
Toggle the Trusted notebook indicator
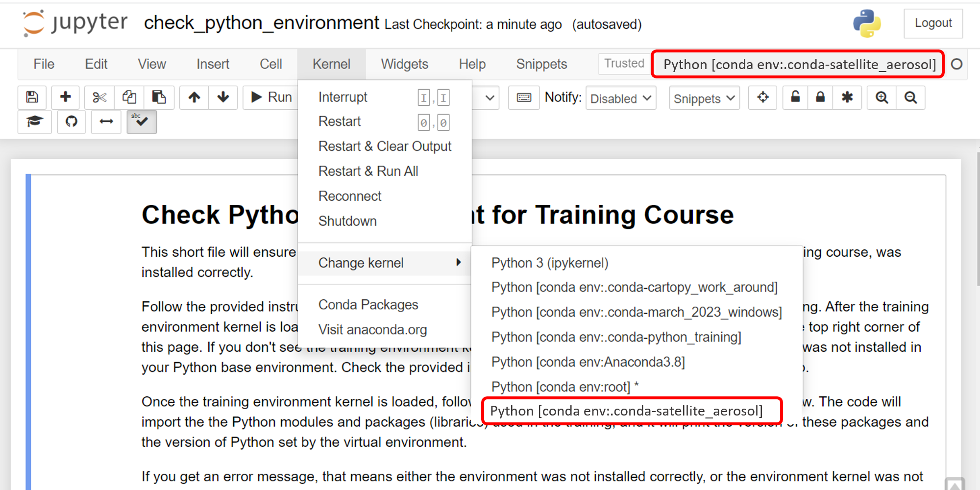click(x=624, y=64)
